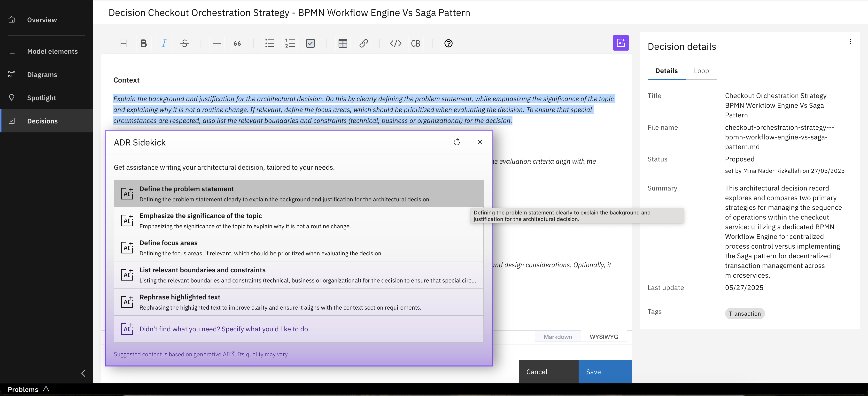This screenshot has width=868, height=396.
Task: Select the inline code tool in the toolbar
Action: [395, 43]
